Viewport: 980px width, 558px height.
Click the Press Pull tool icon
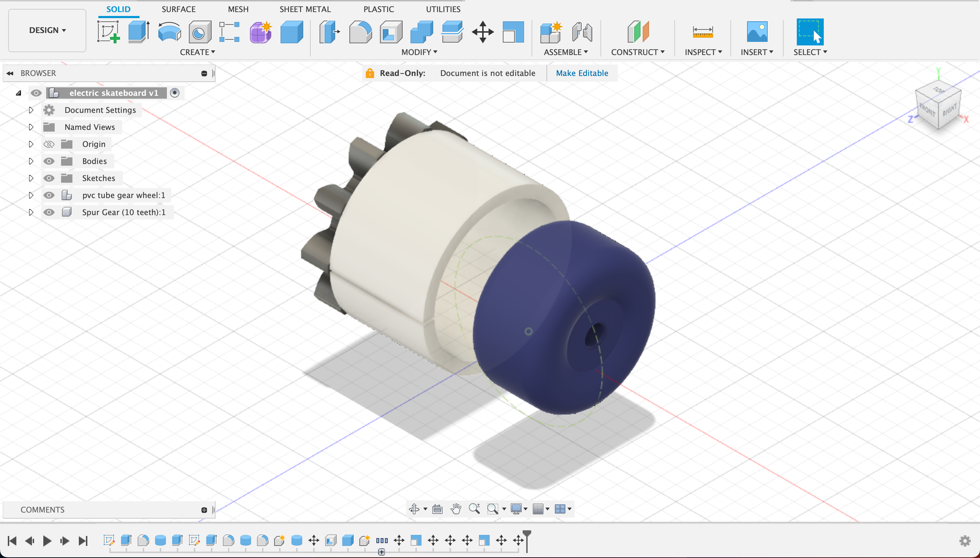329,32
